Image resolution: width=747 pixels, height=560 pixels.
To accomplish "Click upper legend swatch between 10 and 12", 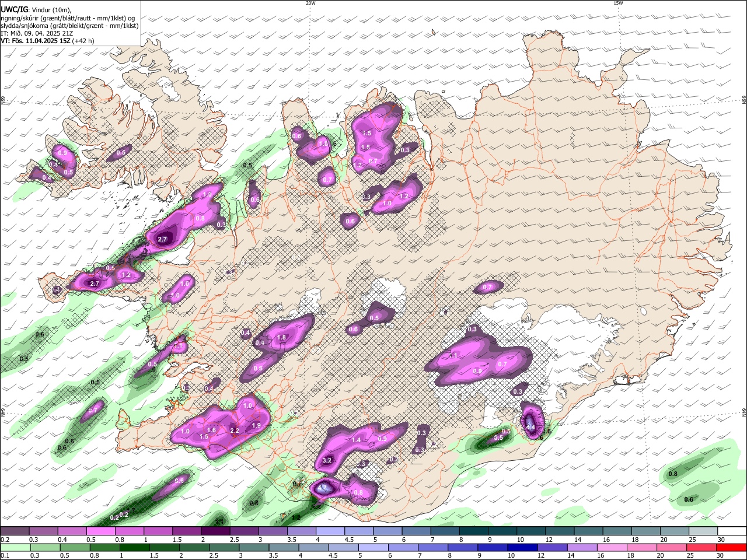I will tap(530, 531).
